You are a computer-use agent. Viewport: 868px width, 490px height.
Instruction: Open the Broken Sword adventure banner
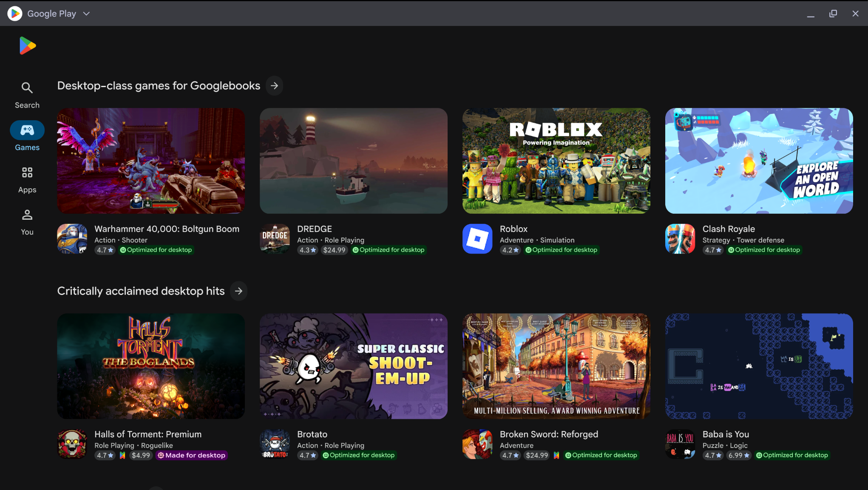(x=556, y=366)
